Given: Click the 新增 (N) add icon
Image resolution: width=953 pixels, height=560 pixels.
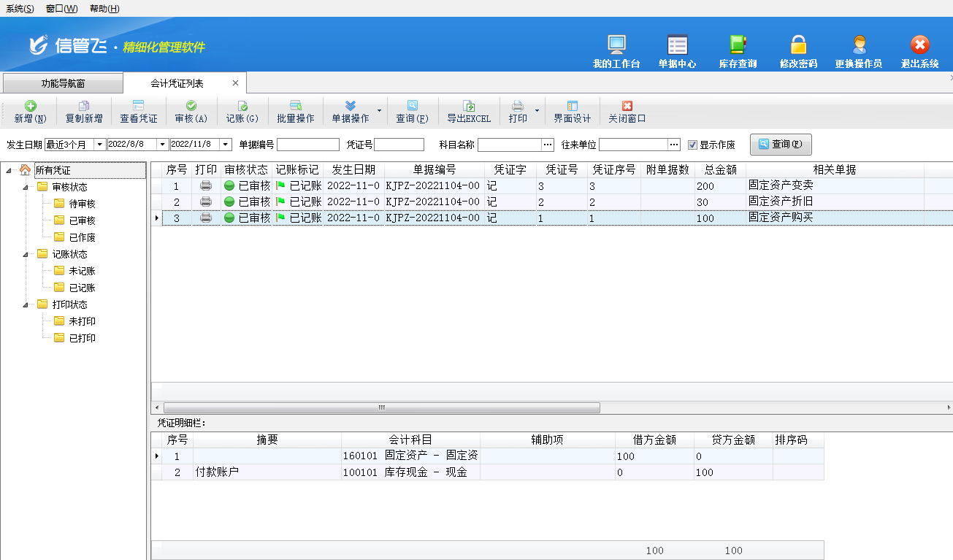Looking at the screenshot, I should [30, 107].
